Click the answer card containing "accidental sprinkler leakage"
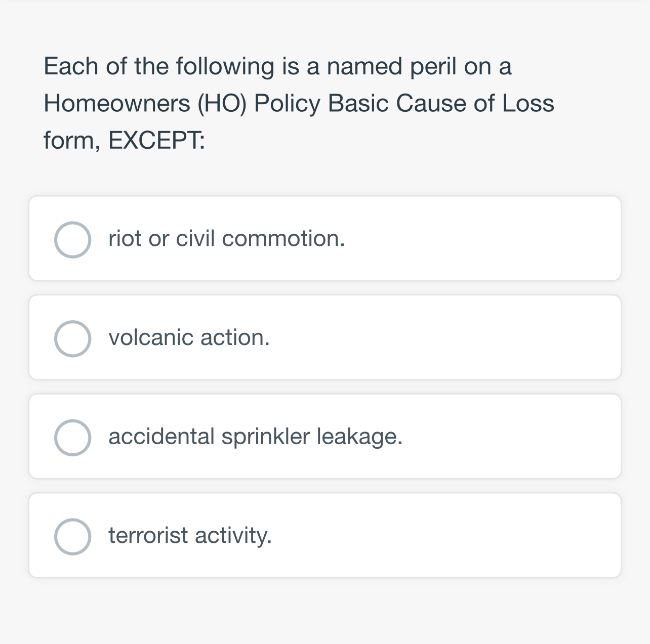The height and width of the screenshot is (644, 650). click(x=325, y=436)
